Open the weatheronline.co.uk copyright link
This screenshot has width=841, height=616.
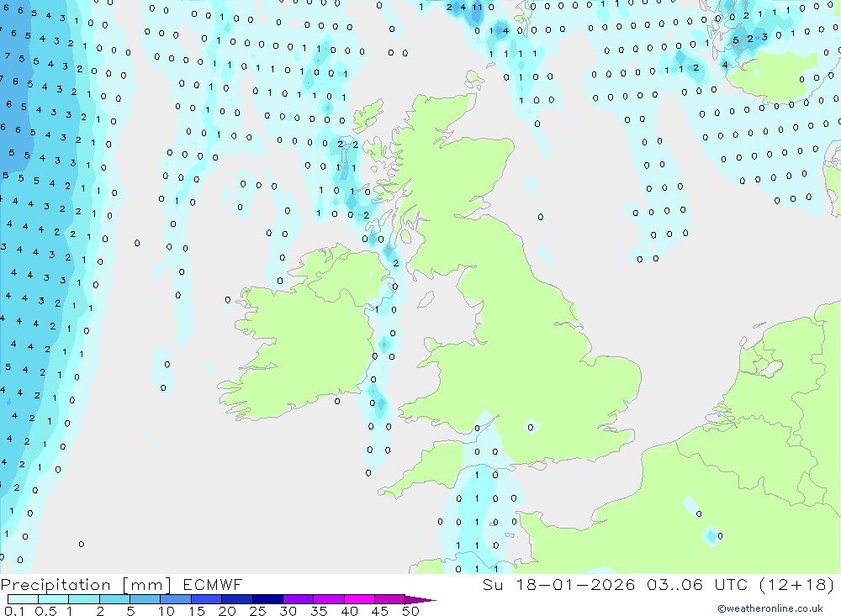click(770, 608)
